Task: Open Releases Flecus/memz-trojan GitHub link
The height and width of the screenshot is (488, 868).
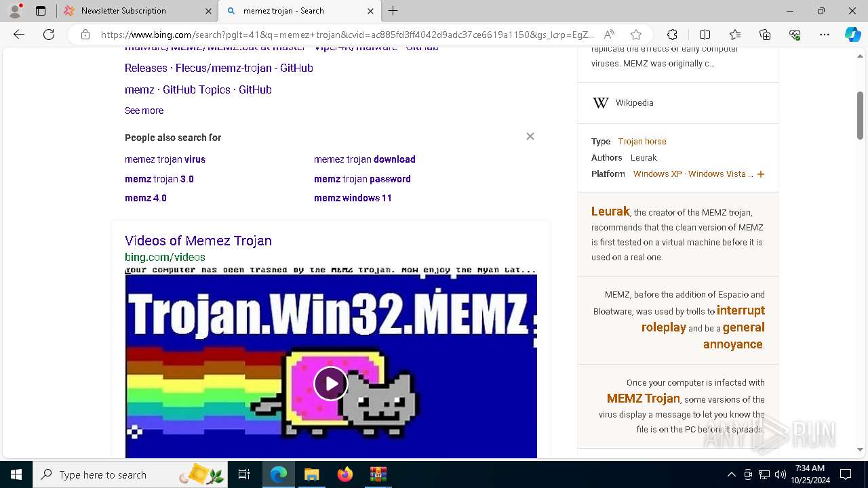Action: click(218, 68)
